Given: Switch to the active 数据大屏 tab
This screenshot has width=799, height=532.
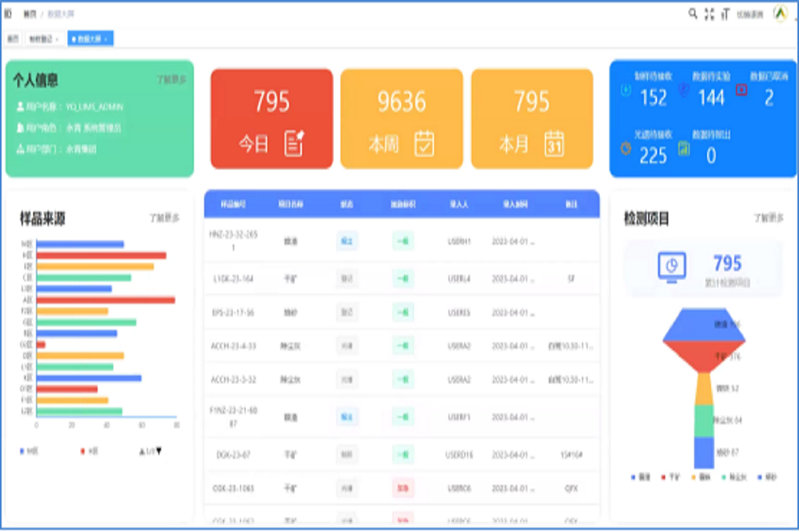Looking at the screenshot, I should pos(90,38).
